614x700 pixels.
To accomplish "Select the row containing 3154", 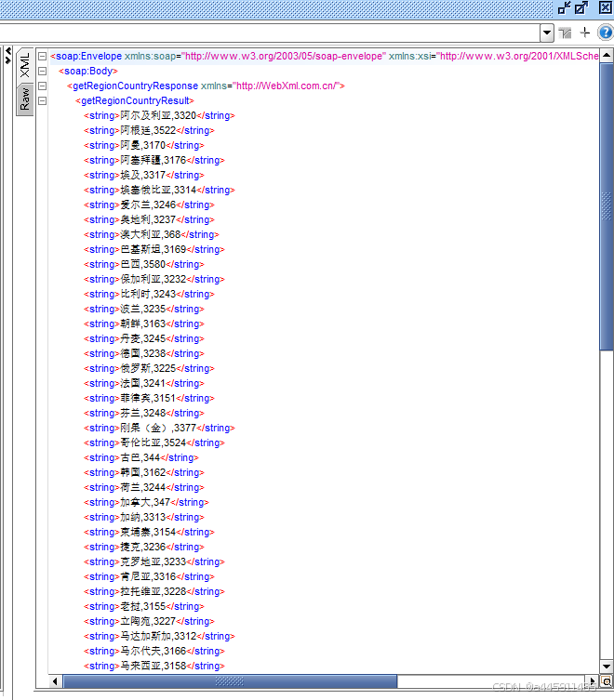I will point(149,532).
